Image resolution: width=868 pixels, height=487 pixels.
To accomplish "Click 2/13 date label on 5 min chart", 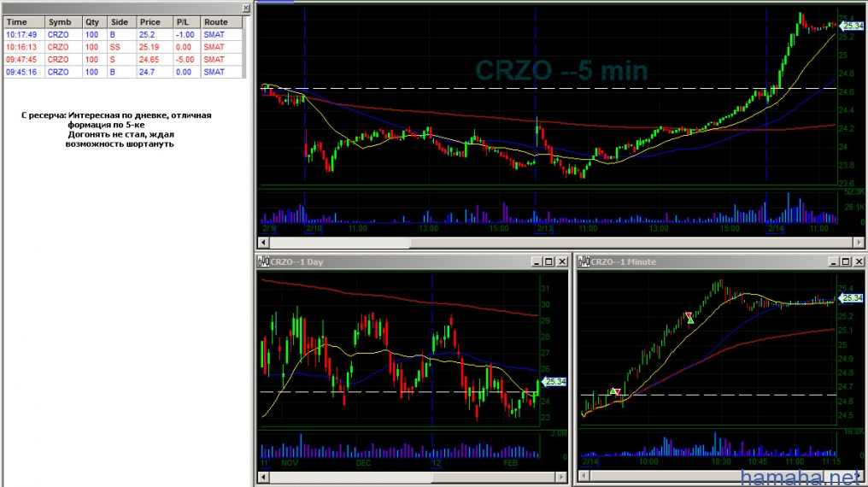I will [x=545, y=228].
